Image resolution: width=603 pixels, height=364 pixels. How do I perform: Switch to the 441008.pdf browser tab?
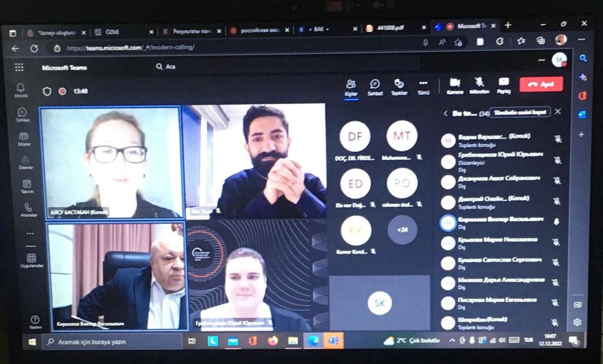pyautogui.click(x=391, y=28)
